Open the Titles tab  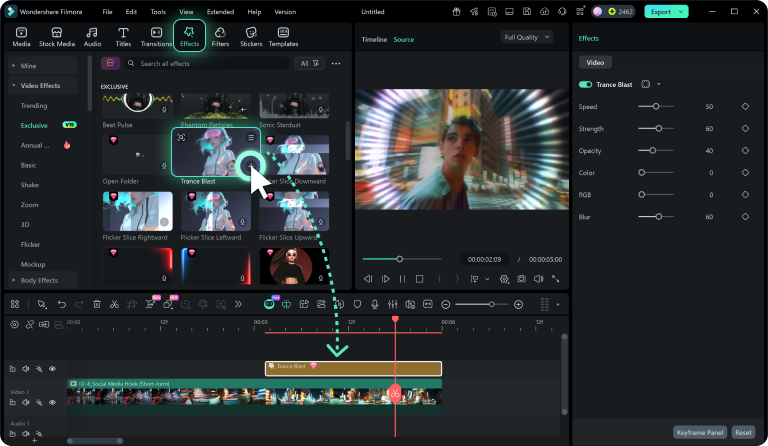123,37
